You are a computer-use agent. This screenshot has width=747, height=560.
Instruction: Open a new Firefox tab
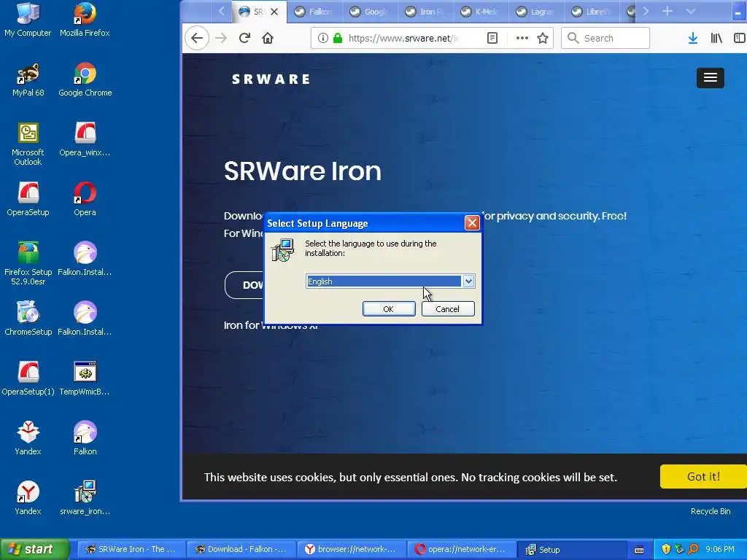coord(667,11)
